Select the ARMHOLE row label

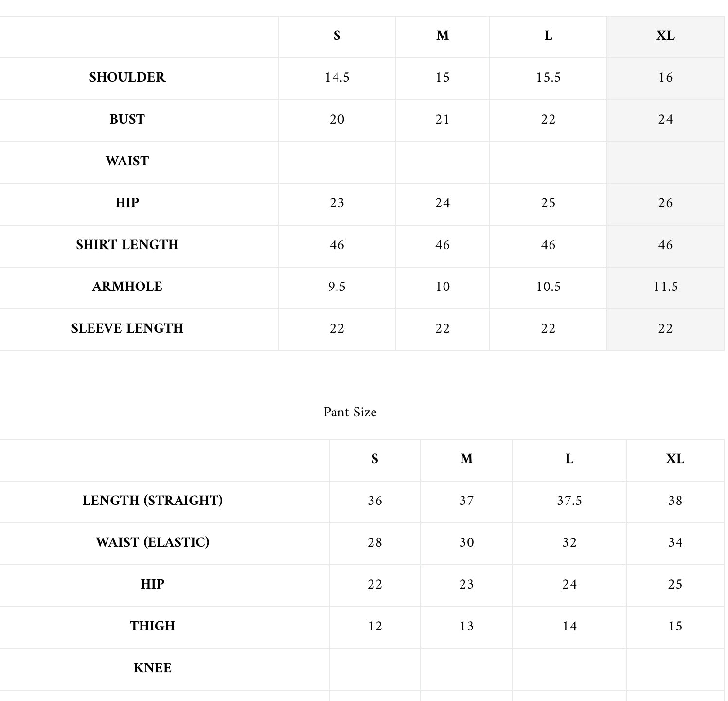[x=127, y=287]
